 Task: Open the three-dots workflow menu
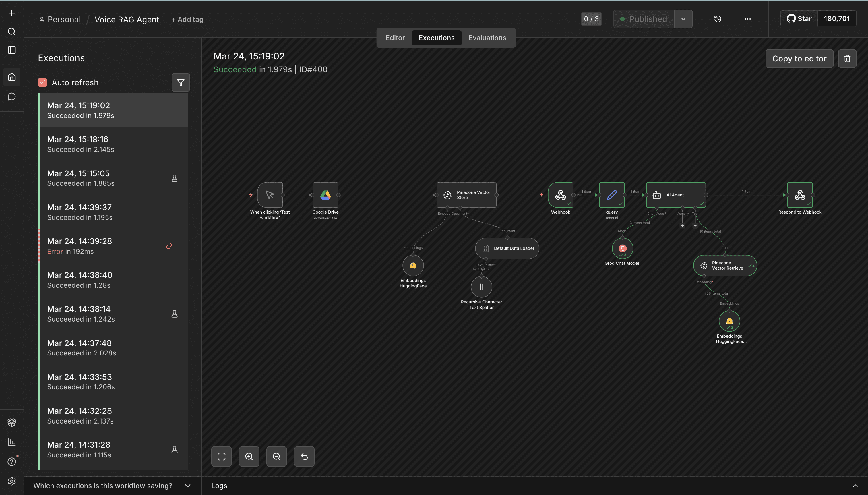pyautogui.click(x=747, y=19)
